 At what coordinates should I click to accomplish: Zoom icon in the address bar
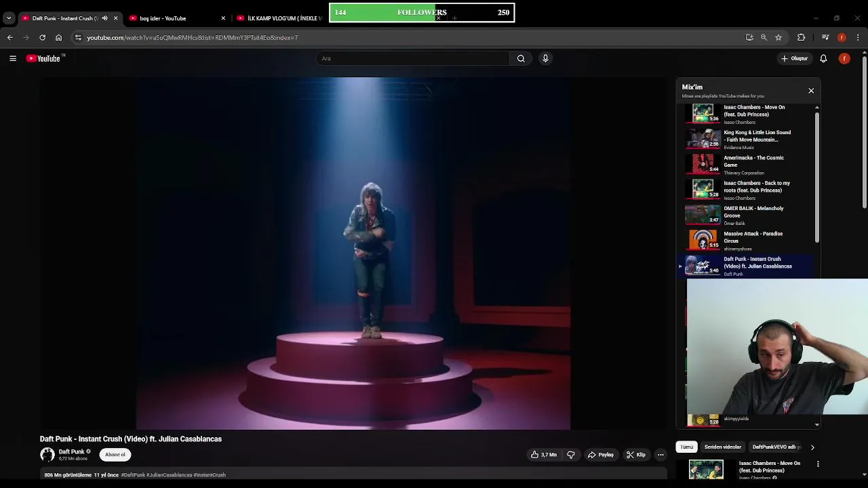click(x=764, y=37)
